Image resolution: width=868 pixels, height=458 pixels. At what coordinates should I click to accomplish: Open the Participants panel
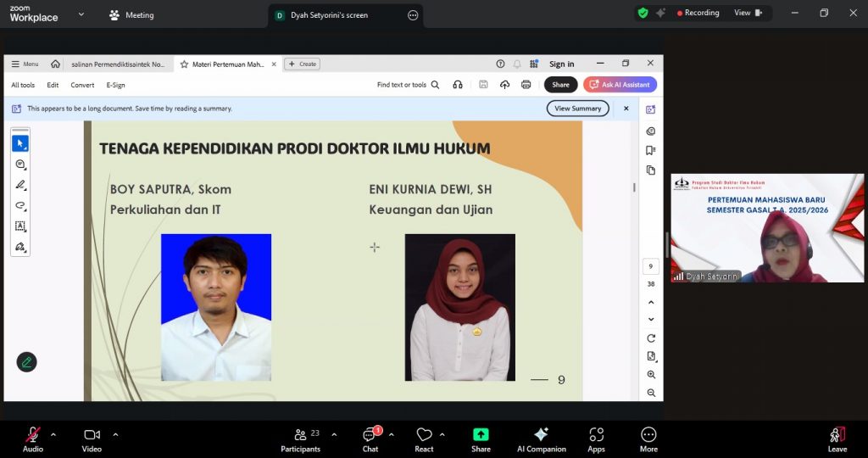point(301,438)
